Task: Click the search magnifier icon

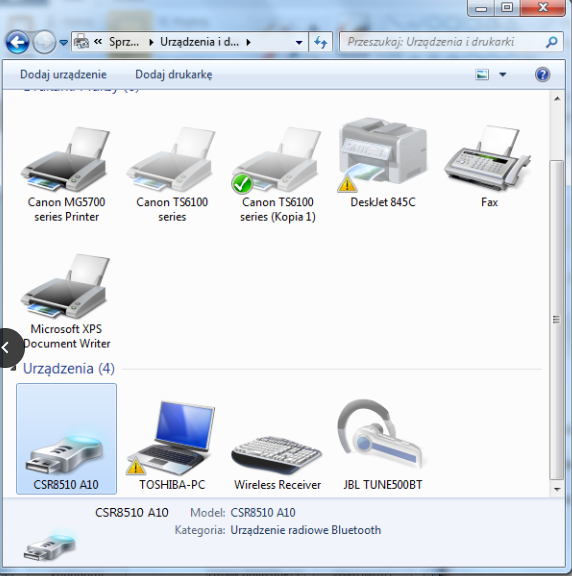Action: tap(551, 42)
